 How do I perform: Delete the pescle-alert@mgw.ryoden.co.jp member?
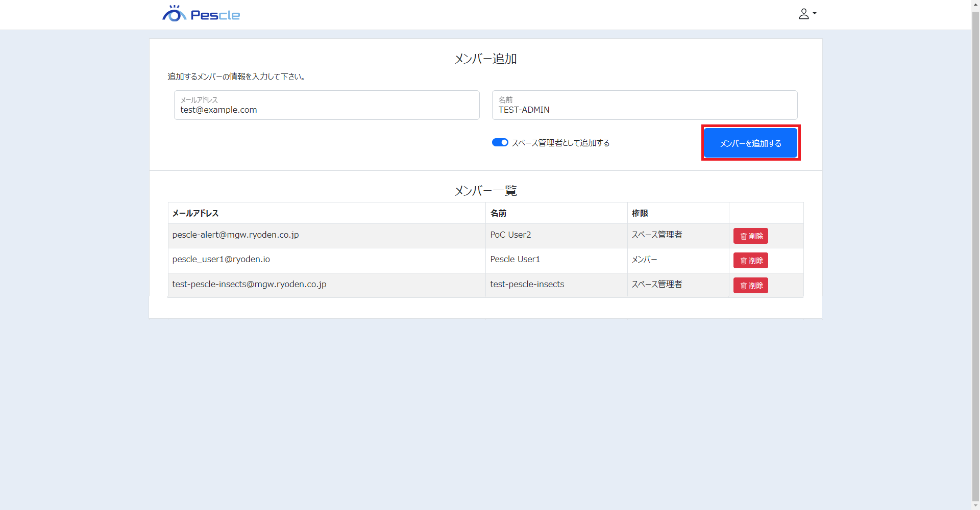[x=750, y=236]
